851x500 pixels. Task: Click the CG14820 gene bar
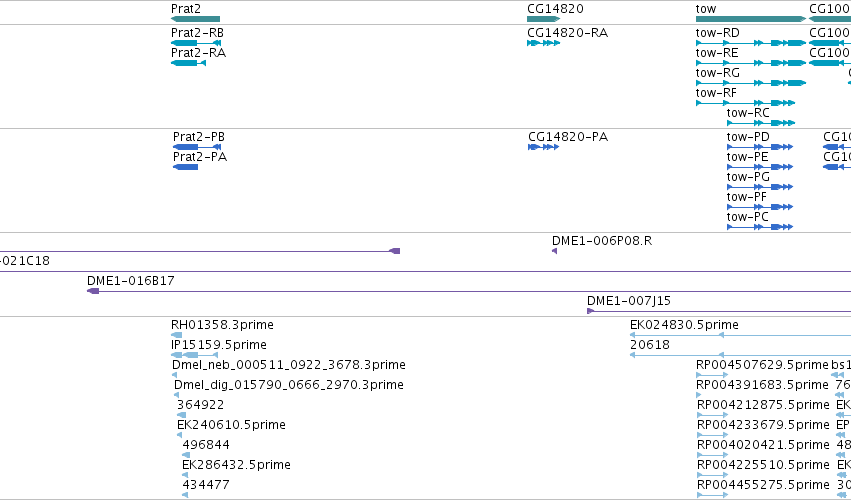tap(543, 19)
